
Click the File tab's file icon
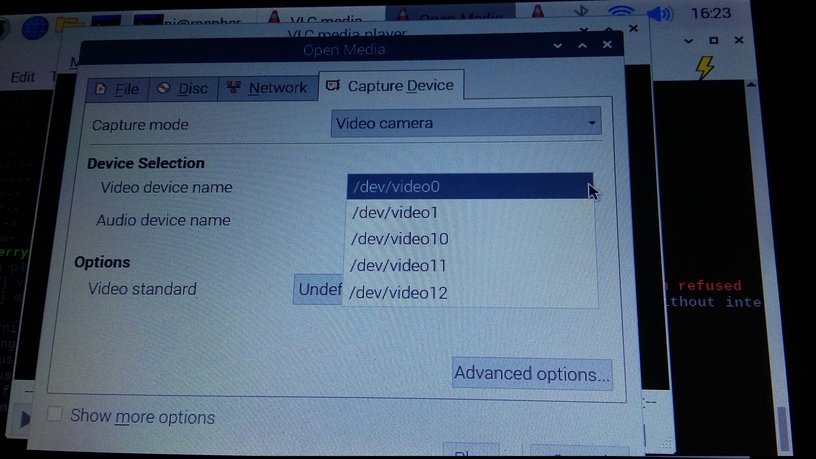point(101,89)
